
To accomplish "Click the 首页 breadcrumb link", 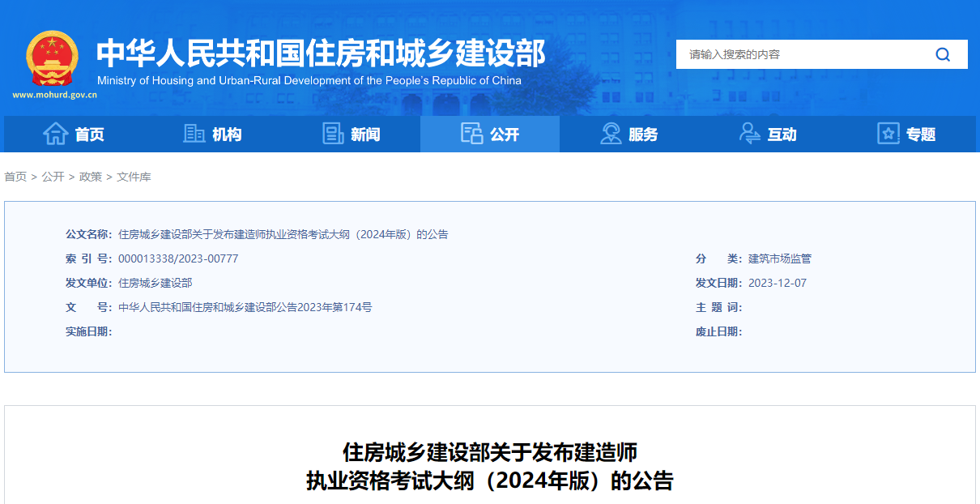I will (15, 177).
